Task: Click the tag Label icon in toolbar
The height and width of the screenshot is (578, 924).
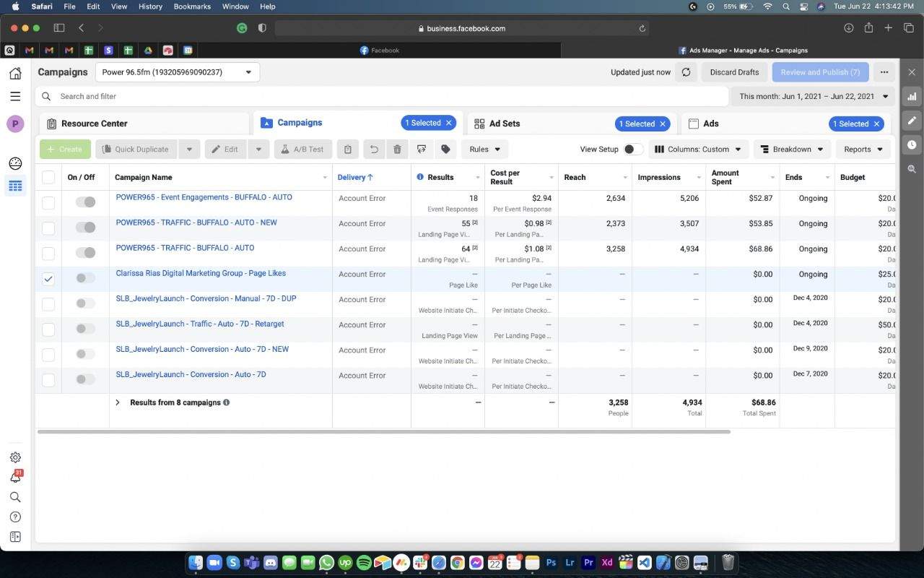Action: 445,150
